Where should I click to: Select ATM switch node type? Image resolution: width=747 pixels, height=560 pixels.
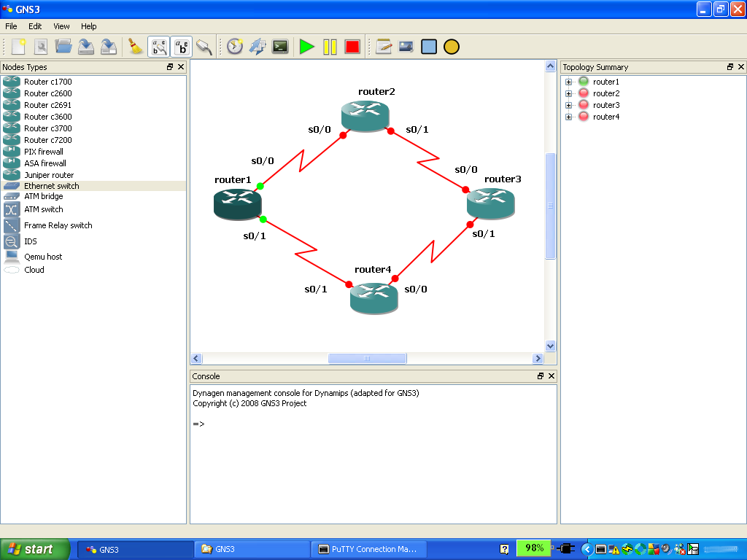point(43,209)
